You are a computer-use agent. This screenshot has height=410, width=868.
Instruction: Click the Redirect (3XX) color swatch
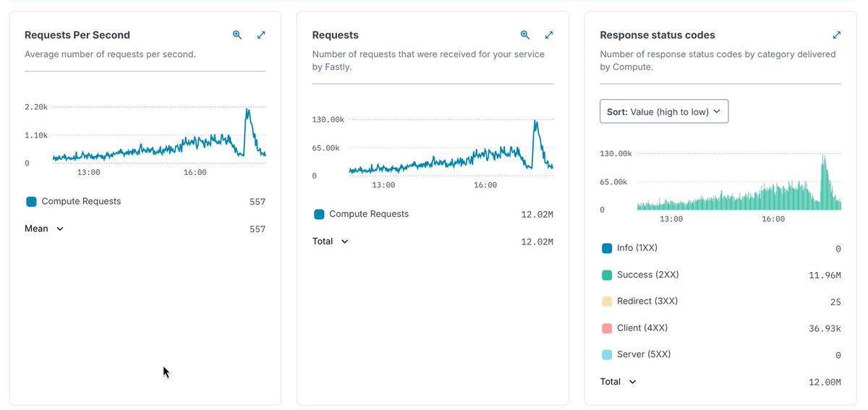[607, 302]
